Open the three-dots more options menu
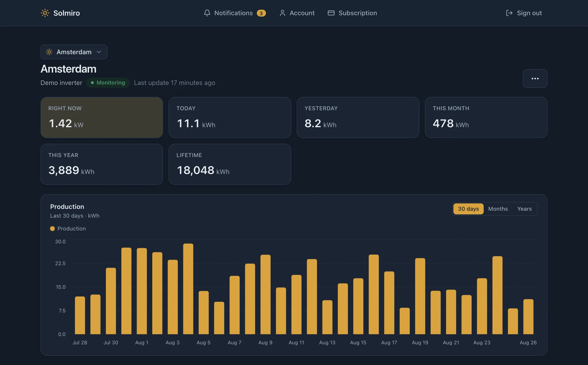The height and width of the screenshot is (365, 588). (x=535, y=78)
